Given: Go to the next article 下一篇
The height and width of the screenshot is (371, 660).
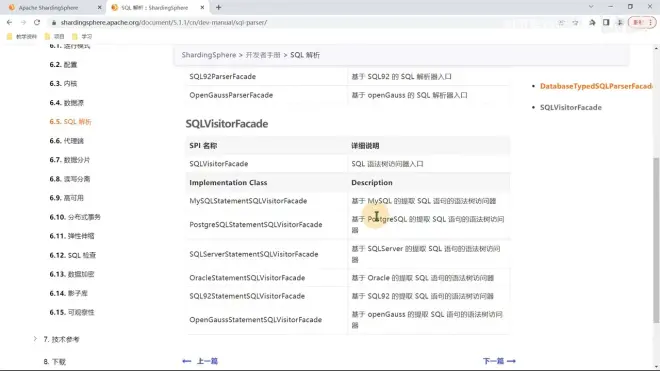Looking at the screenshot, I should 499,361.
